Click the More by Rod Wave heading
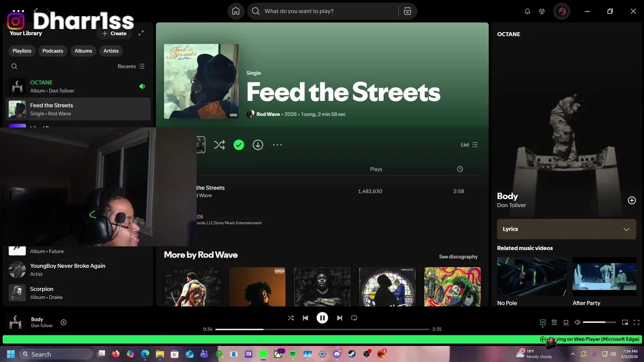The width and height of the screenshot is (644, 362). click(201, 255)
